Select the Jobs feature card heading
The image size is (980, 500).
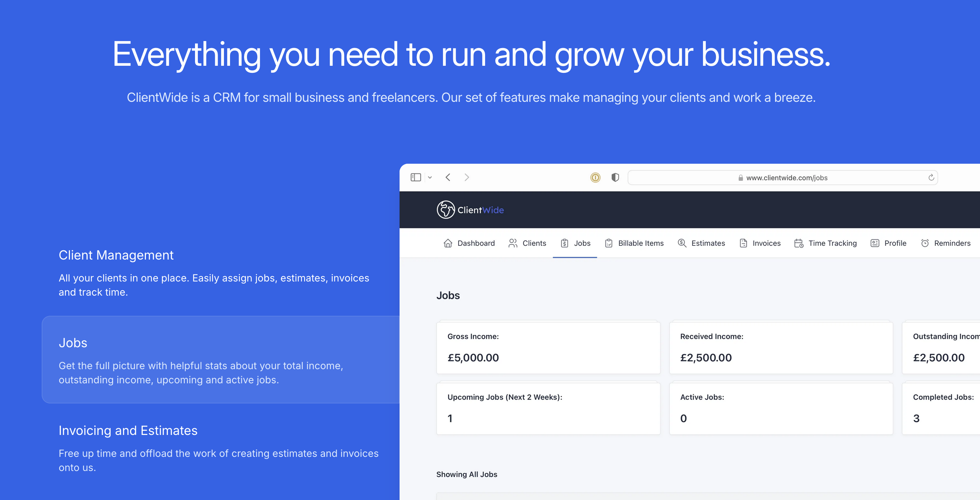point(73,343)
